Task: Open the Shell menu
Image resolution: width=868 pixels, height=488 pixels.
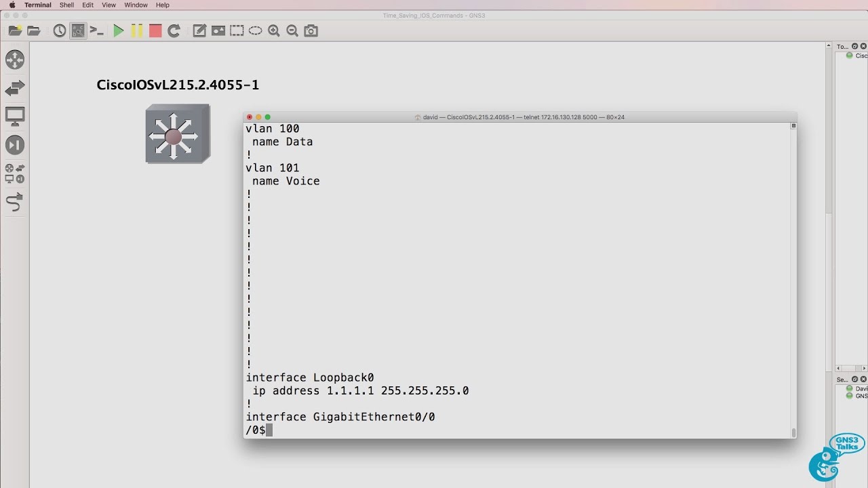Action: (66, 5)
